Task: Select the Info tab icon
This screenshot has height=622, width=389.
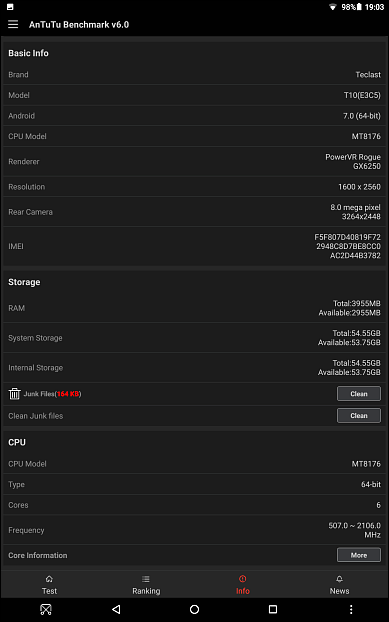Action: [243, 579]
